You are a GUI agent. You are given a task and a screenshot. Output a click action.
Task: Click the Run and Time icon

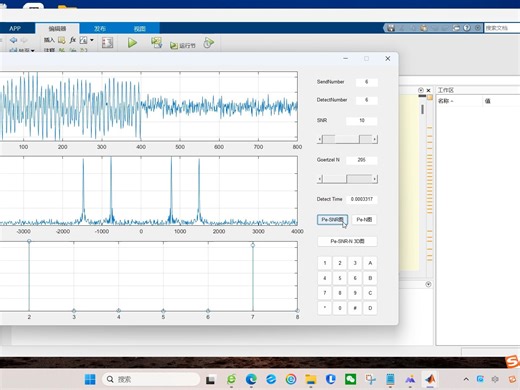point(208,43)
